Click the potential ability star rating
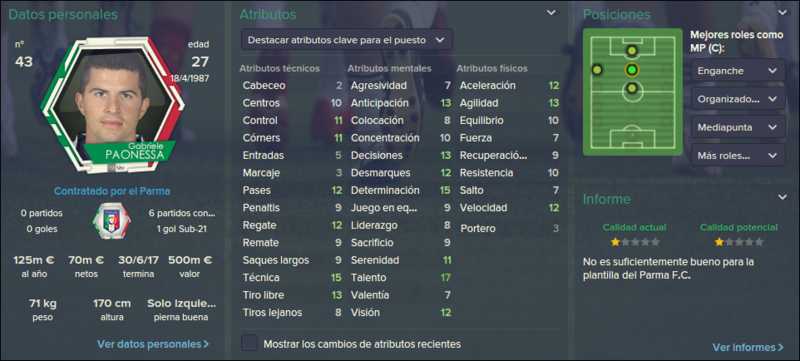The image size is (800, 361). coord(739,242)
